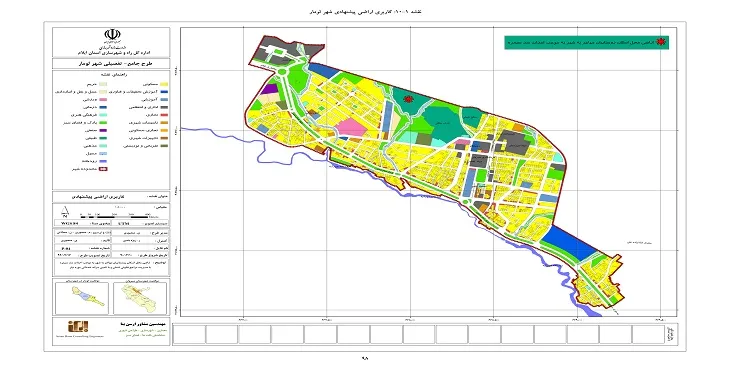Screen dimensions: 730x370
Task: Click the large pink parcel on the map
Action: tap(351, 127)
